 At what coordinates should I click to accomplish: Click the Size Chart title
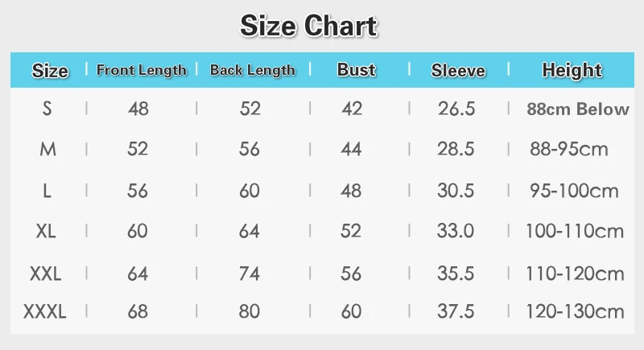[308, 26]
